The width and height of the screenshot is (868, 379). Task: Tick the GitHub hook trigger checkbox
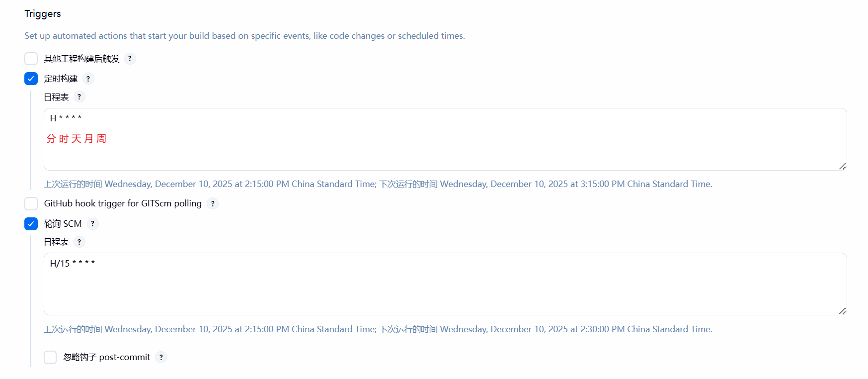[x=31, y=203]
